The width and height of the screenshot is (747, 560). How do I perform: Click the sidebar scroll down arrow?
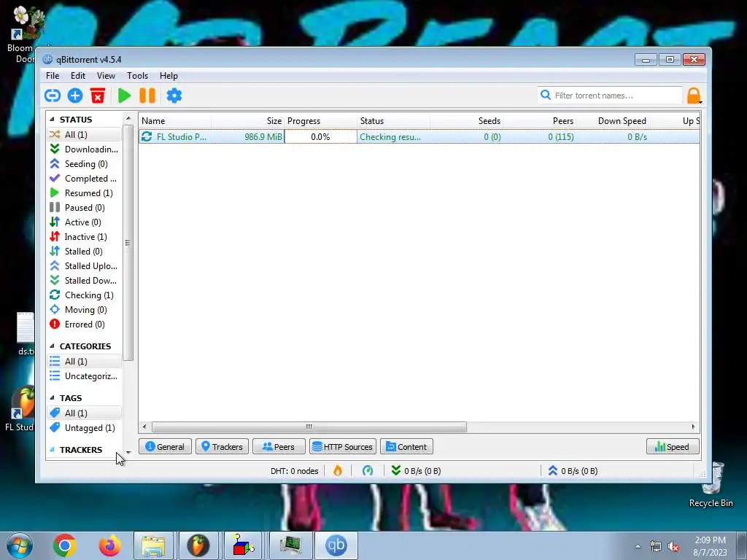pyautogui.click(x=128, y=453)
